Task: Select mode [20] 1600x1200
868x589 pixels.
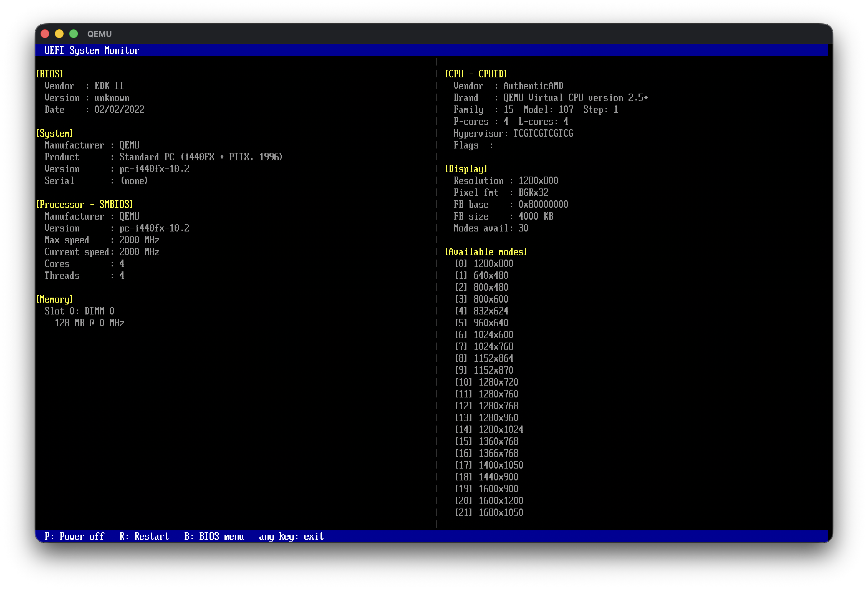Action: pos(489,501)
